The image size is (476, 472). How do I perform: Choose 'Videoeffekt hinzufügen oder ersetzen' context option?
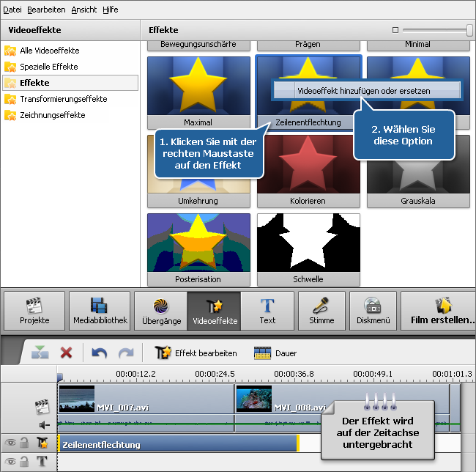pyautogui.click(x=363, y=91)
